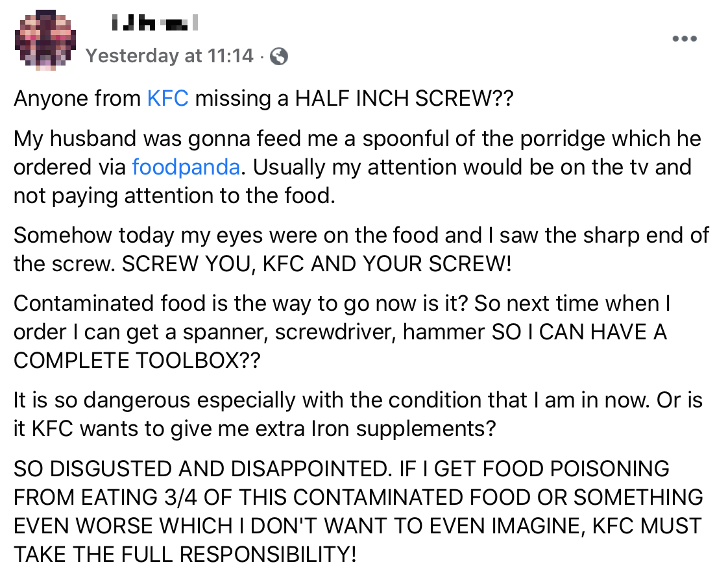Open the 'Yesterday at 11:14' timestamp link

click(169, 56)
